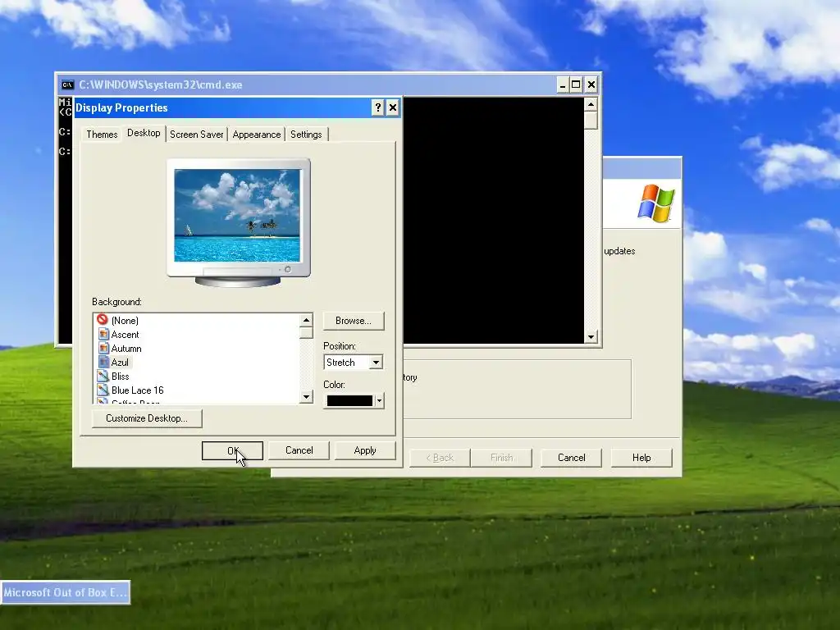
Task: Click Help in the wizard window
Action: click(641, 458)
